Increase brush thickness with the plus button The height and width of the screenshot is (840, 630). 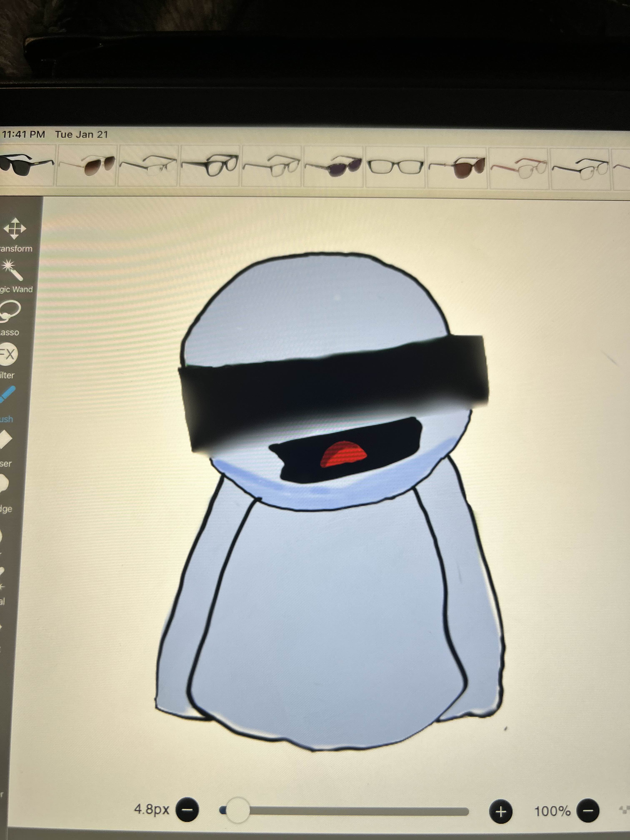(501, 811)
